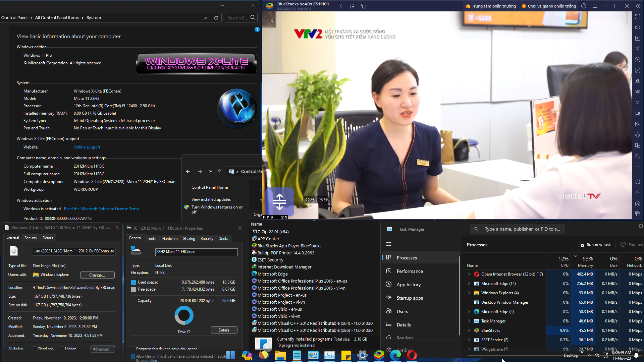Viewport: 644px width, 362px height.
Task: Expand the BlueStacks process row
Action: [469, 330]
